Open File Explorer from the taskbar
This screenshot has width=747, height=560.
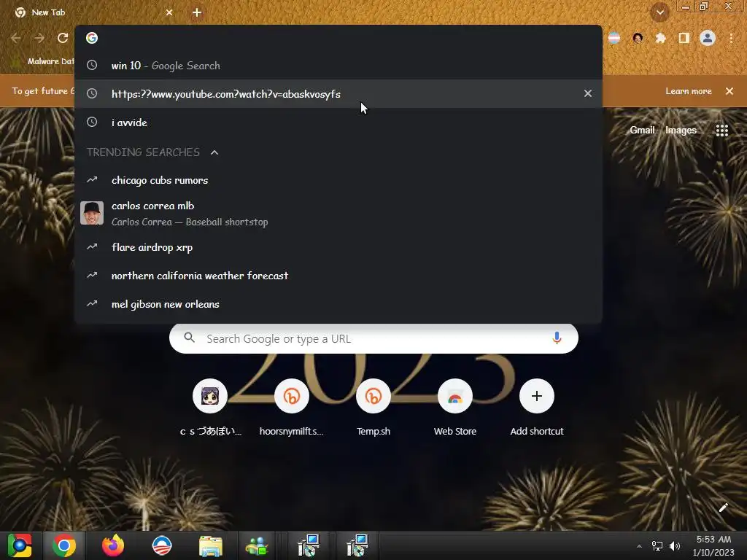(x=211, y=545)
